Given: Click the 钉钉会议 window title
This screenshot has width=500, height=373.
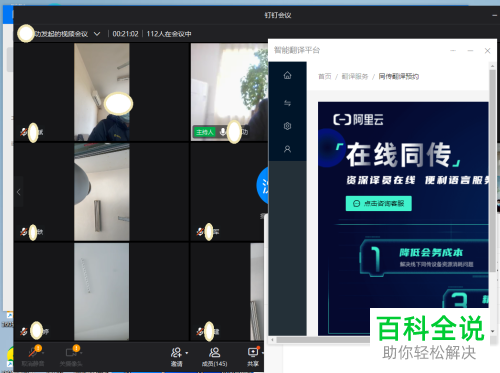Looking at the screenshot, I should click(278, 15).
